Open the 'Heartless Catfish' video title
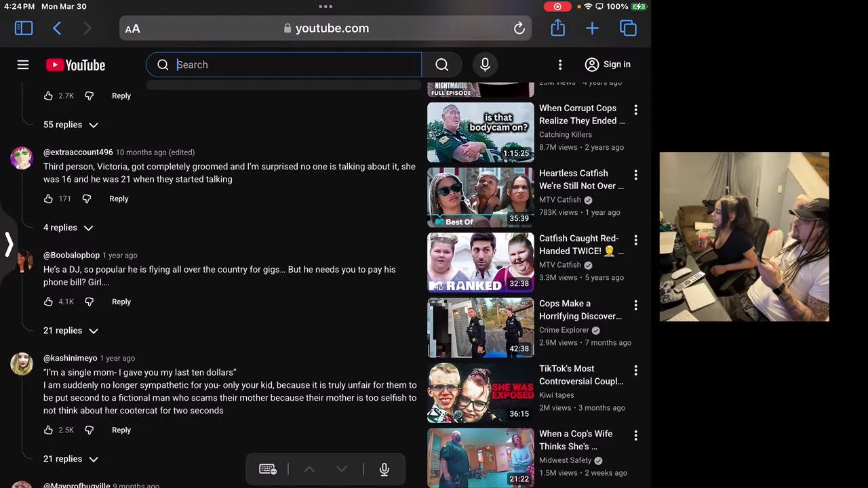 point(582,180)
